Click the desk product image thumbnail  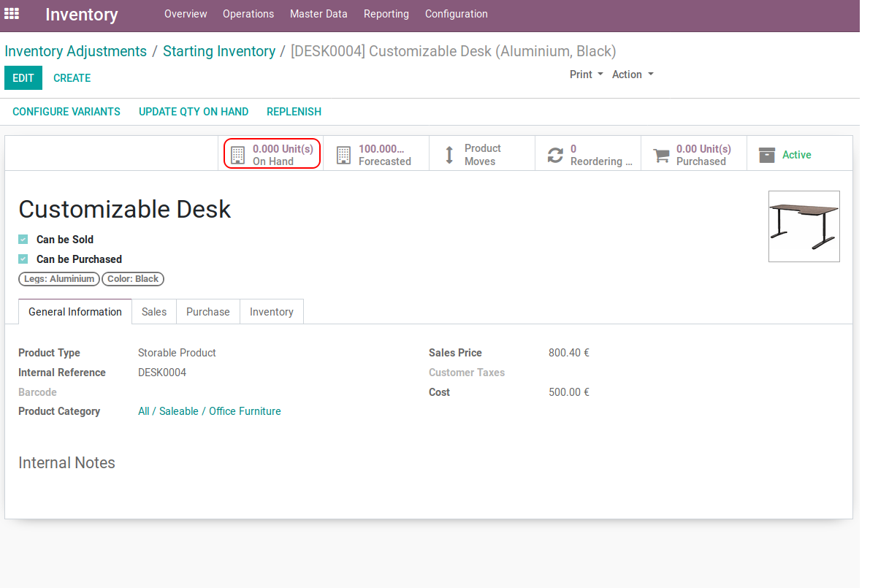804,226
